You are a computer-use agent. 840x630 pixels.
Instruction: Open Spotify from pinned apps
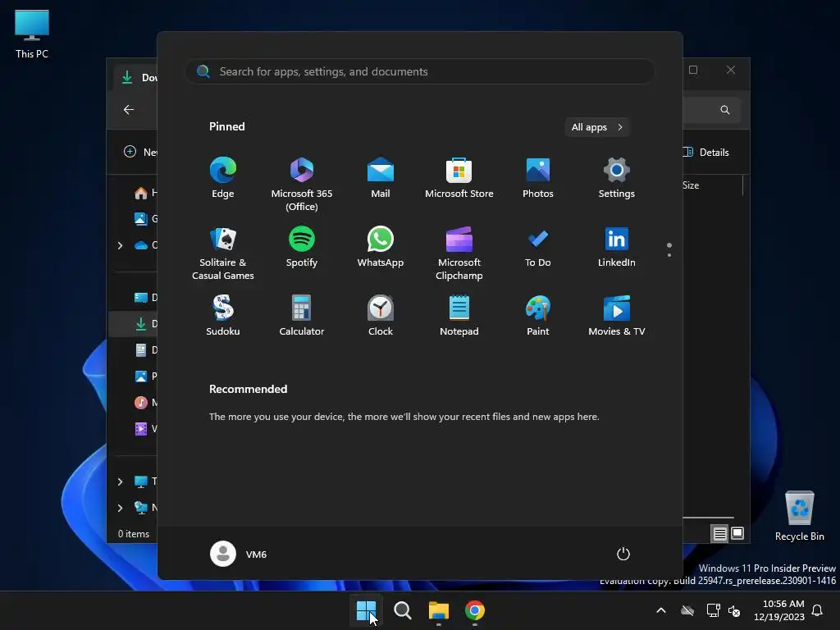point(302,246)
